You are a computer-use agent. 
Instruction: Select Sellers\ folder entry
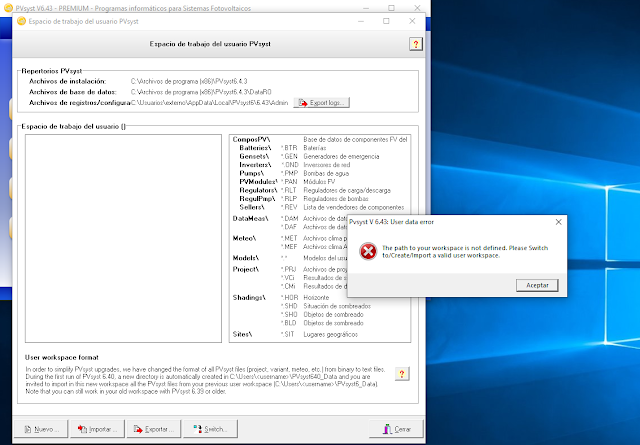(252, 207)
